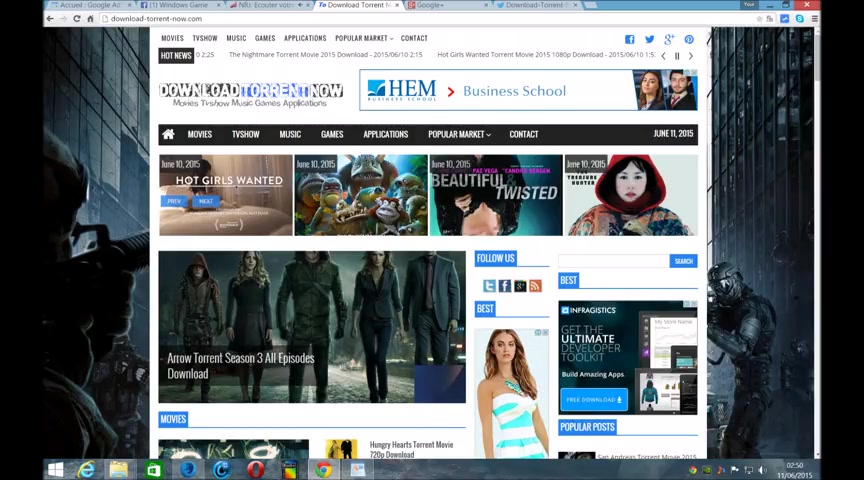Open Music in black navigation bar
The image size is (864, 480).
290,134
